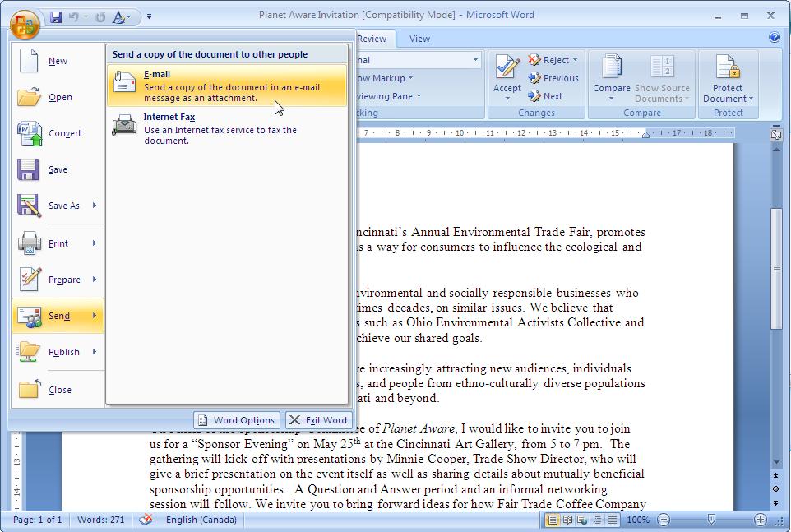Choose New from Office menu
The height and width of the screenshot is (532, 791).
tap(58, 61)
